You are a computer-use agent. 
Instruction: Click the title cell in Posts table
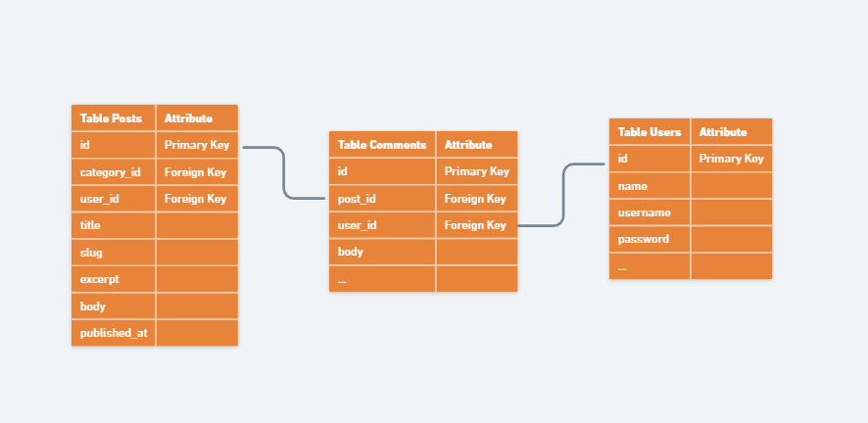click(x=113, y=225)
